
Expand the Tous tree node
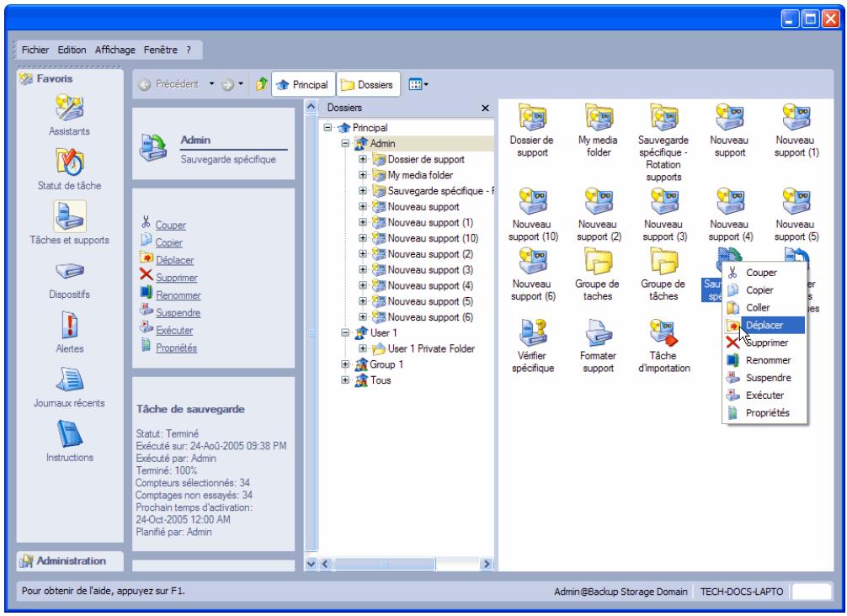click(x=344, y=380)
